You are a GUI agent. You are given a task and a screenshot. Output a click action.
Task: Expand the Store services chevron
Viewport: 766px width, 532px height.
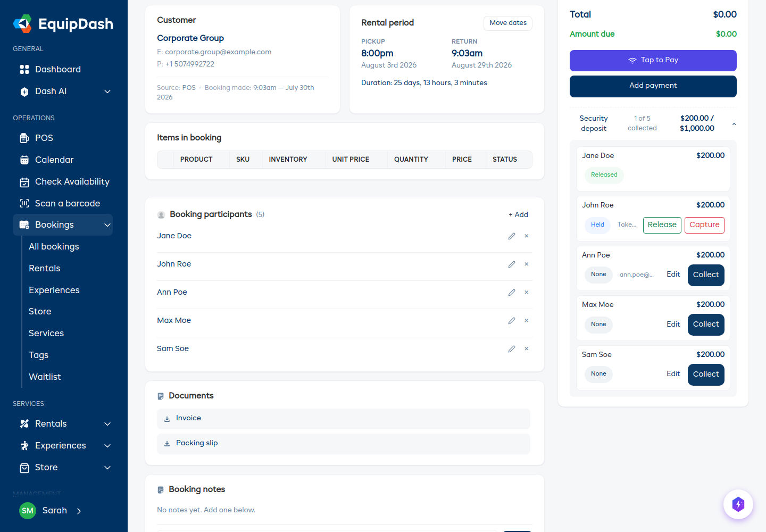click(x=107, y=468)
